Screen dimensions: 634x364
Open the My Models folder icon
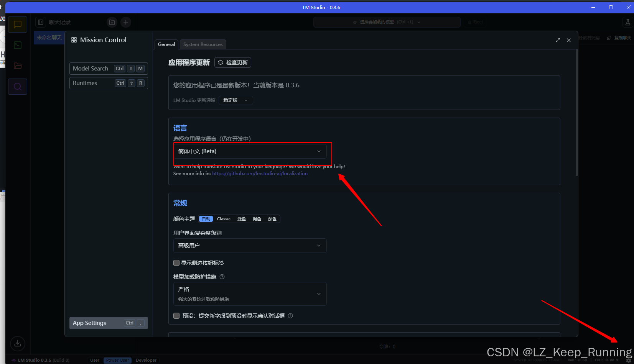(x=18, y=66)
